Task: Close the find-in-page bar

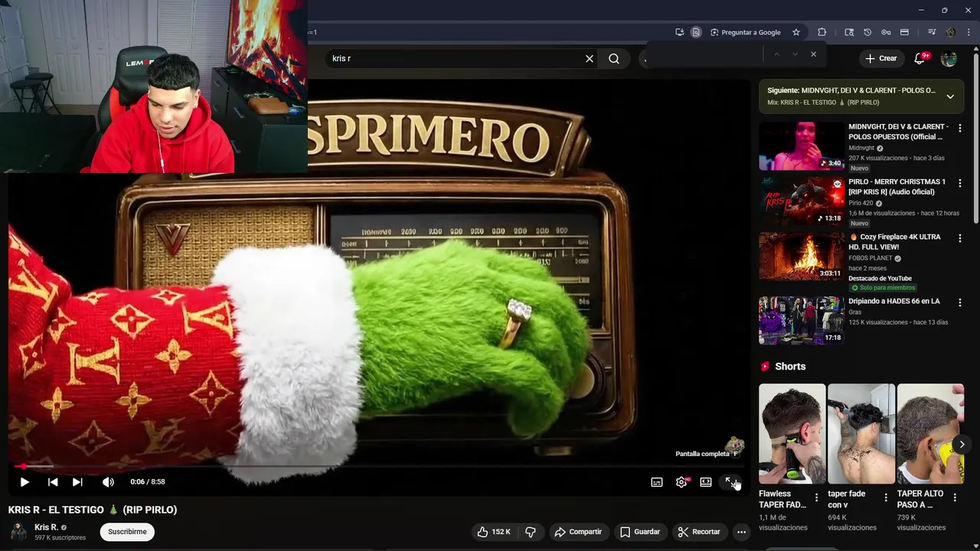Action: point(813,54)
